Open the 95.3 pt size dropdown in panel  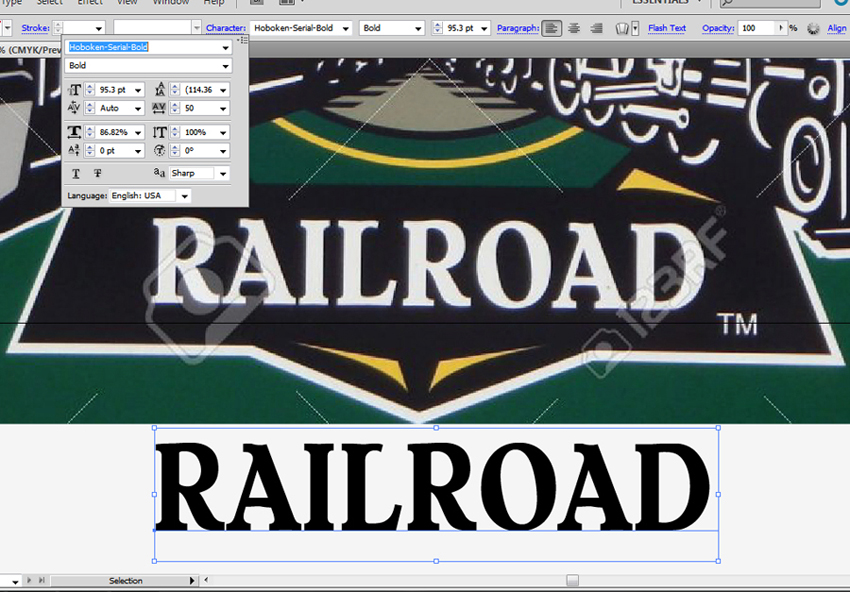point(138,90)
